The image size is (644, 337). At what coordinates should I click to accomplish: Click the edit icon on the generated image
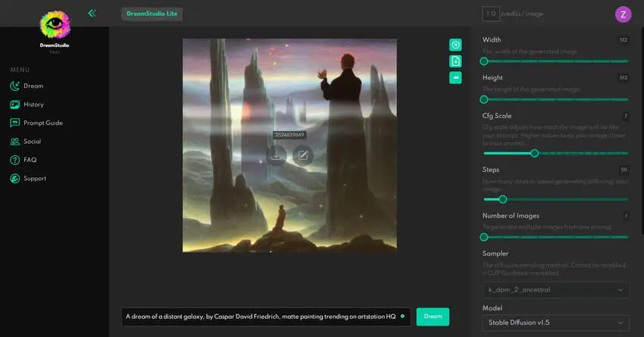pos(303,155)
